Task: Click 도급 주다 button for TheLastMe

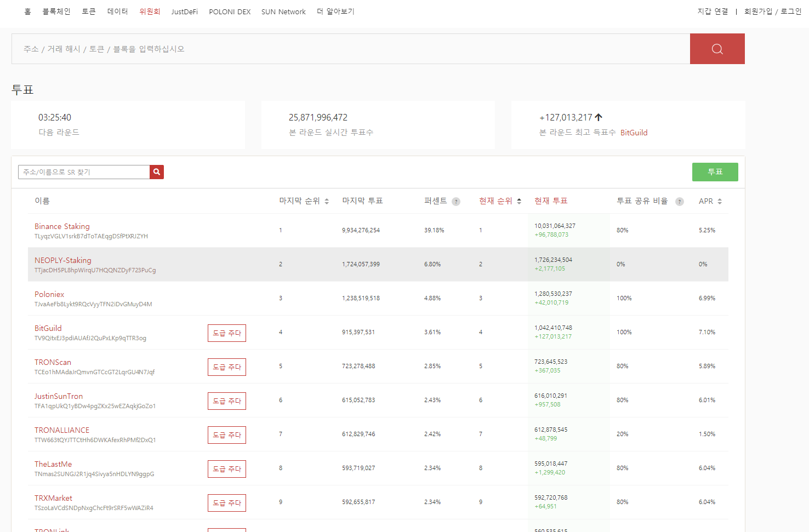Action: tap(227, 469)
